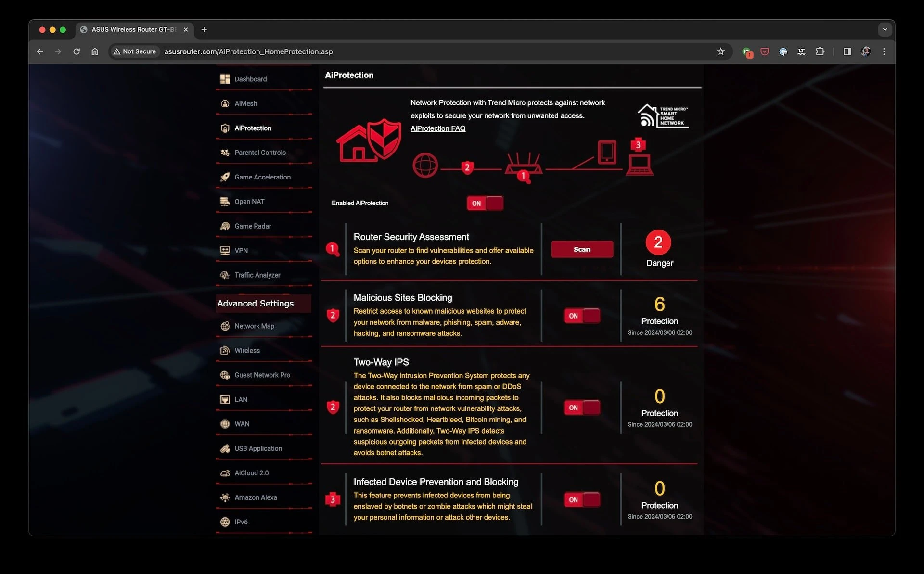
Task: Bookmark this page with star icon
Action: 720,51
